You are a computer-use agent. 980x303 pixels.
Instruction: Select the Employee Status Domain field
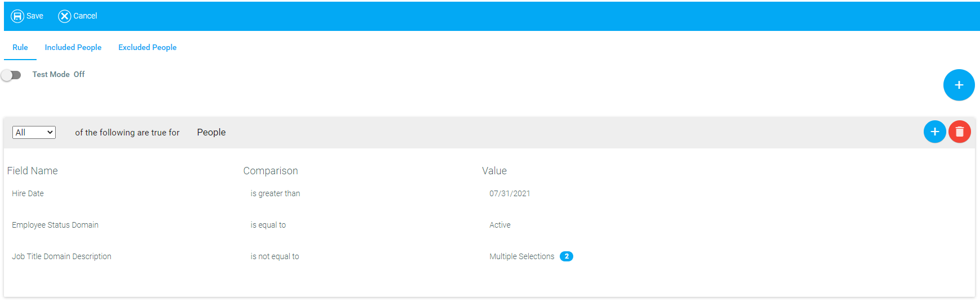(x=55, y=225)
